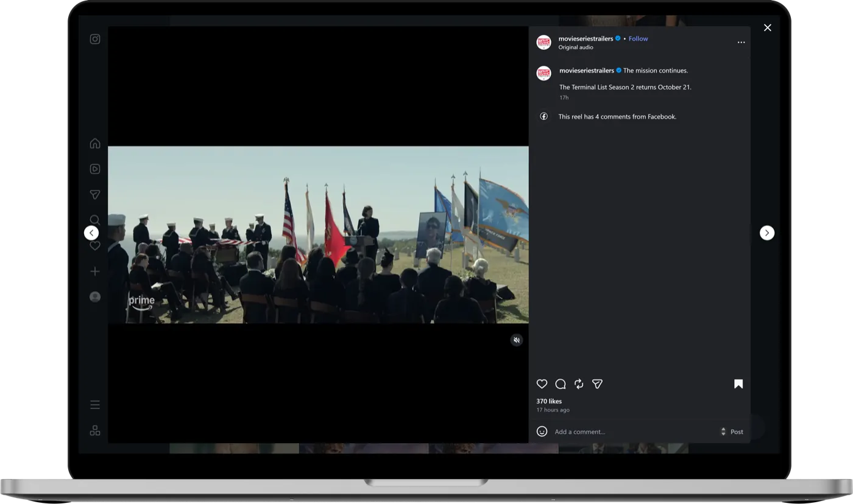Share reel via paper plane icon
853x504 pixels.
(x=598, y=383)
